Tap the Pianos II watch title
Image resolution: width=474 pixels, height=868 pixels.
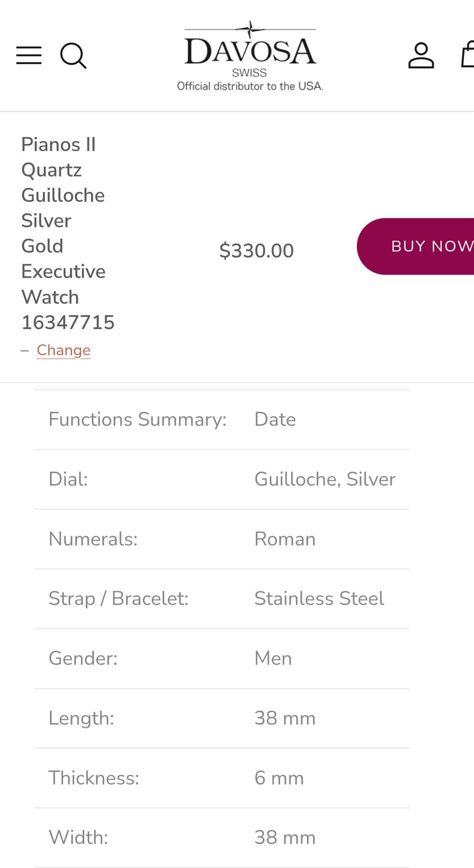(x=68, y=233)
